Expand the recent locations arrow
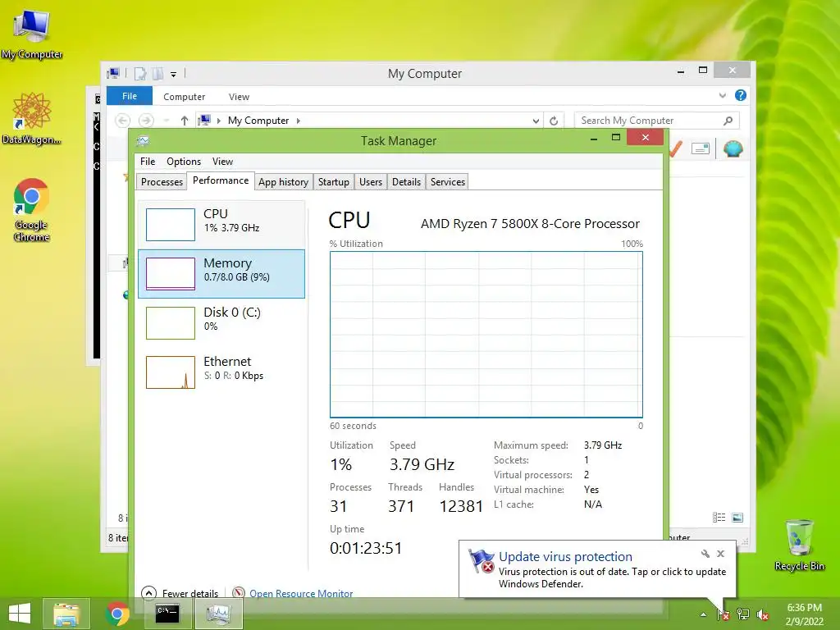840x630 pixels. coord(166,121)
